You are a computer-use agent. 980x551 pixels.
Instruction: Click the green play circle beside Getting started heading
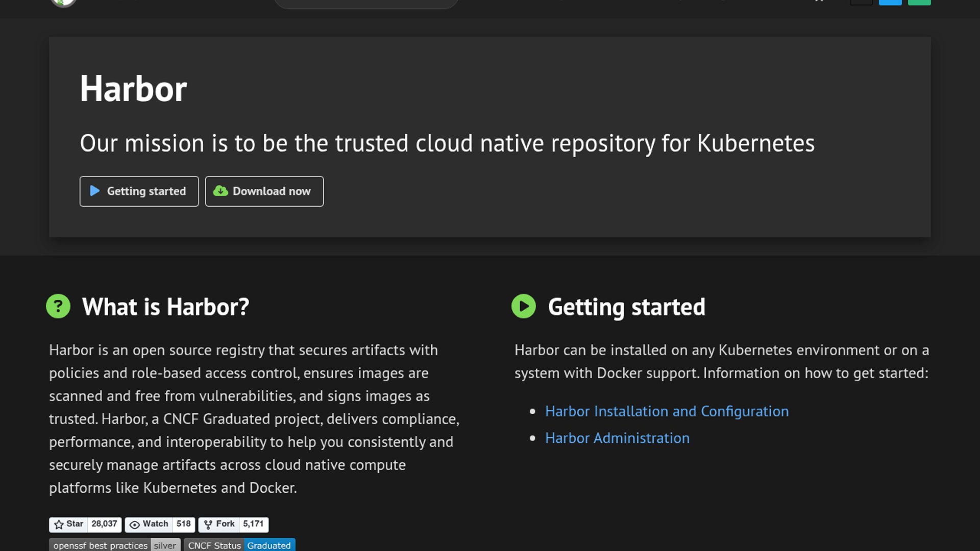point(524,306)
